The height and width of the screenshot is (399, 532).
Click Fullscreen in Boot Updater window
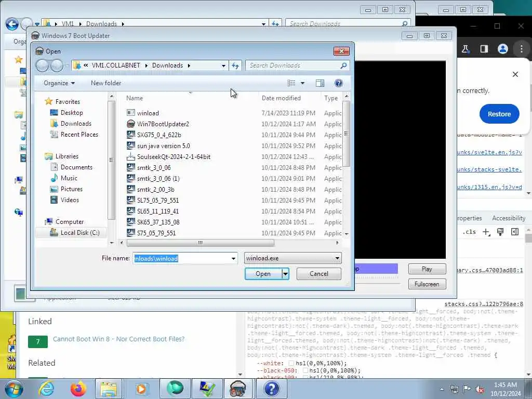coord(427,284)
